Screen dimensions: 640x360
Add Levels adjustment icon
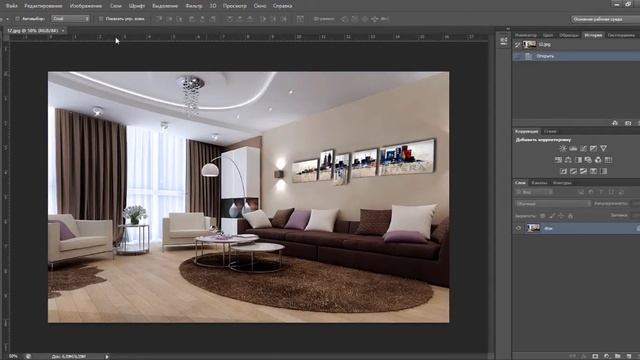[x=573, y=149]
